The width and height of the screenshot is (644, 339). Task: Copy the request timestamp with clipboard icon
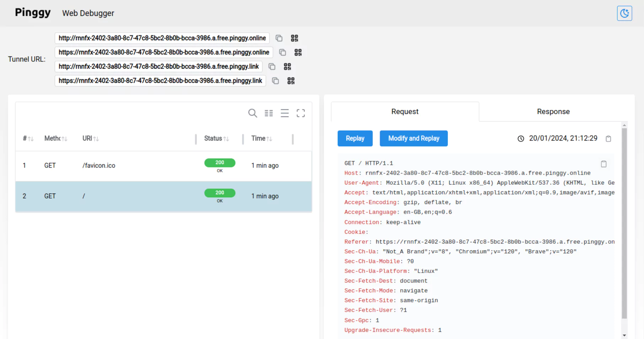pos(608,138)
